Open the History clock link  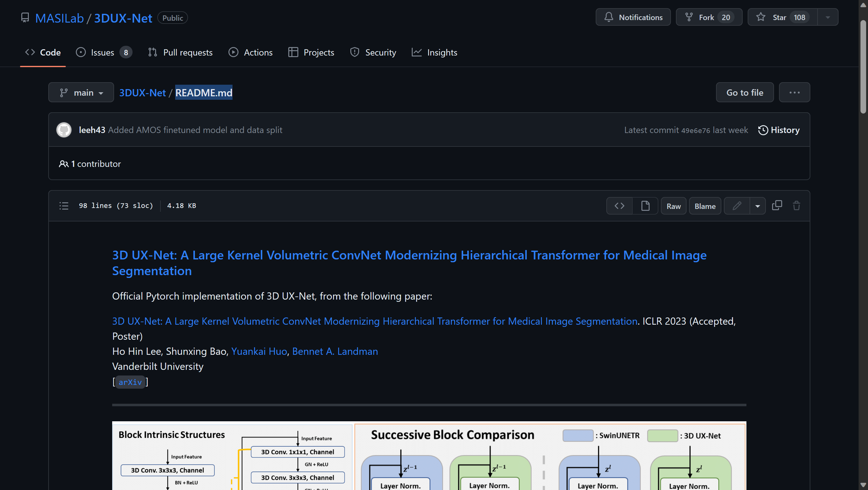coord(779,130)
